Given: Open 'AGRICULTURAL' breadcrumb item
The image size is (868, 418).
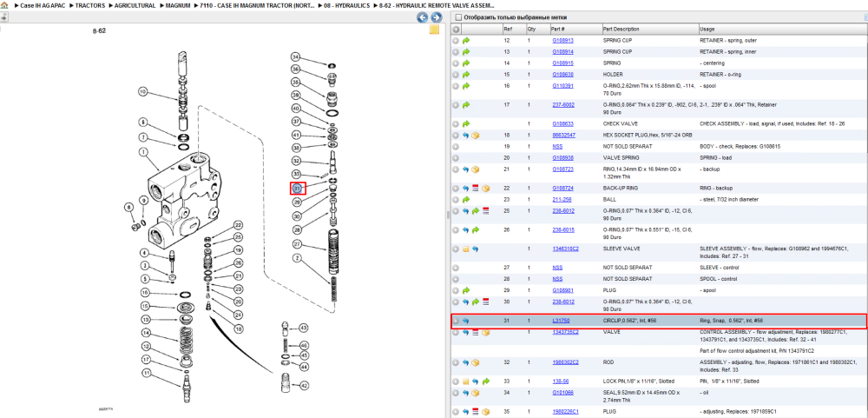Looking at the screenshot, I should click(x=135, y=5).
